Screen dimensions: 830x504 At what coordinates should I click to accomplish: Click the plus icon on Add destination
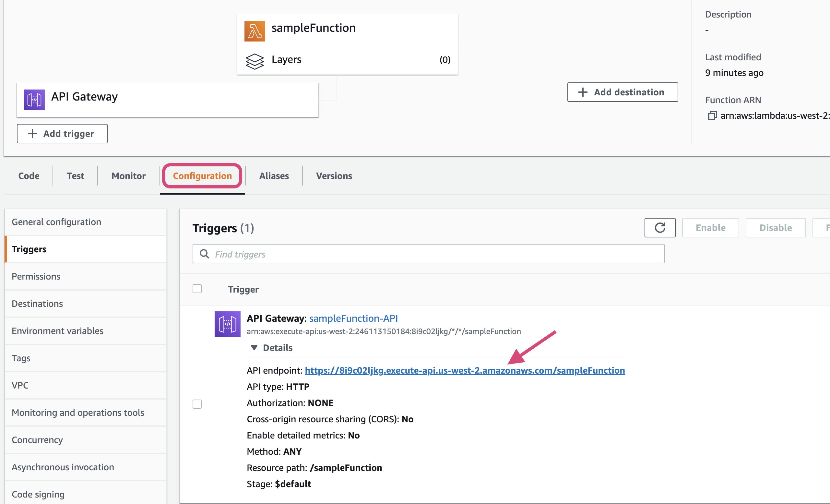click(x=582, y=92)
